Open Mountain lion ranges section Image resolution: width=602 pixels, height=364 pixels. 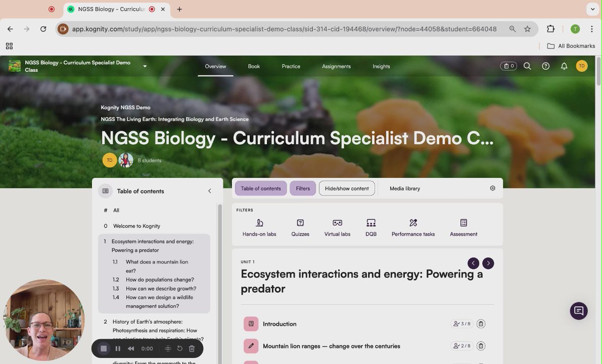point(332,346)
